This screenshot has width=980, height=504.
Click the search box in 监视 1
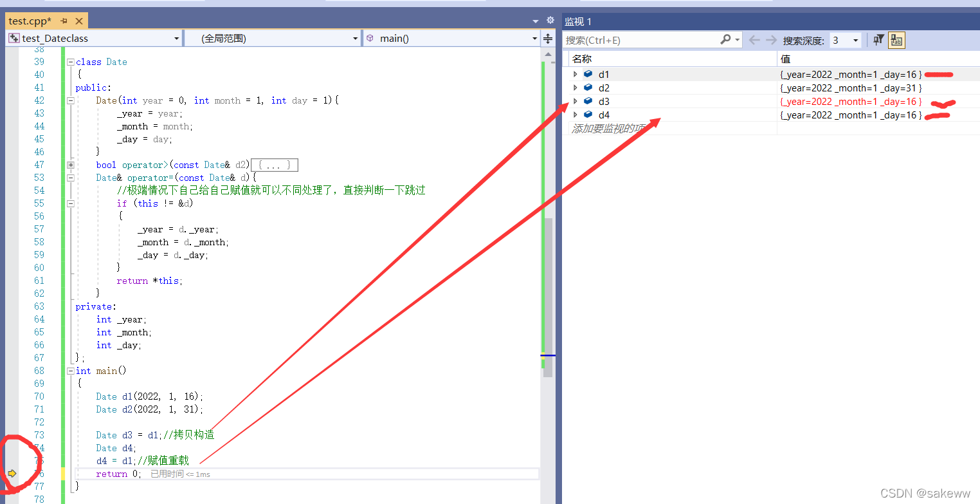(x=640, y=40)
